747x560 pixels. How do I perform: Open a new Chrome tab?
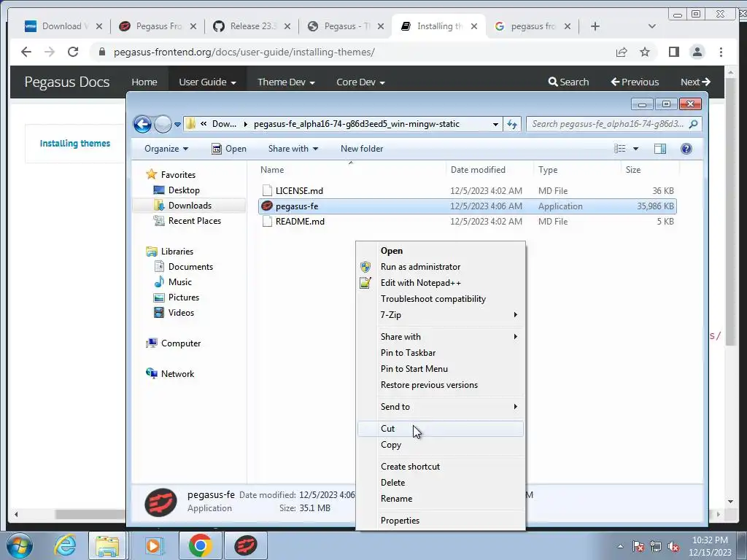[595, 26]
